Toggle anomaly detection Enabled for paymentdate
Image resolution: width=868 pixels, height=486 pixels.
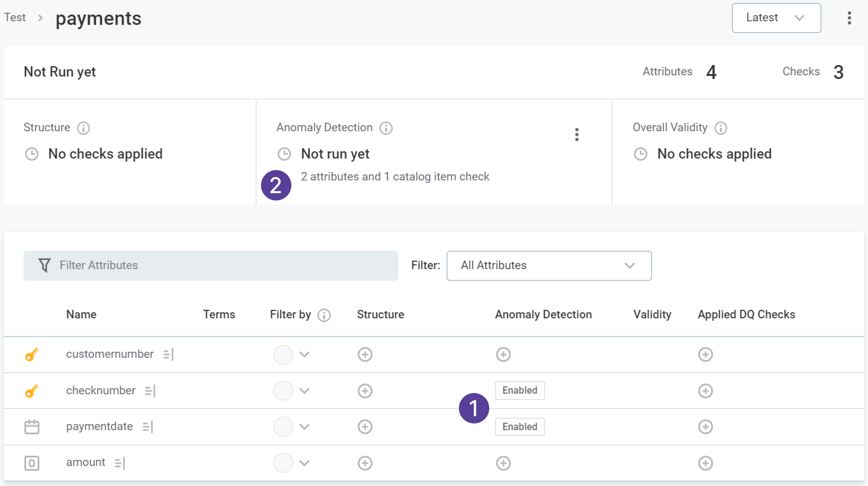pos(520,427)
